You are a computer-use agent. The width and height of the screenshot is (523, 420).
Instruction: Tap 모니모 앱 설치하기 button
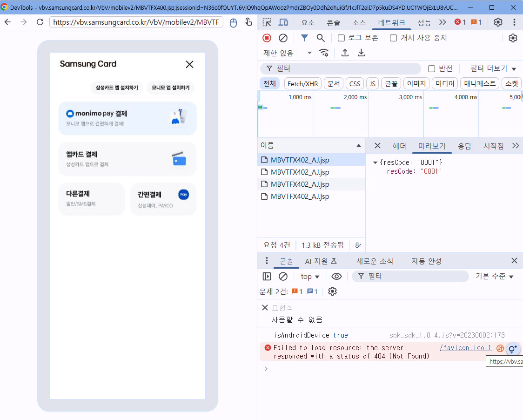coord(170,88)
